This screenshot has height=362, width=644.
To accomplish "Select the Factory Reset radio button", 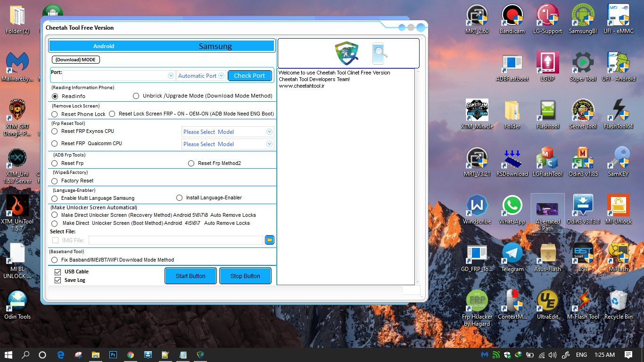I will pos(55,181).
